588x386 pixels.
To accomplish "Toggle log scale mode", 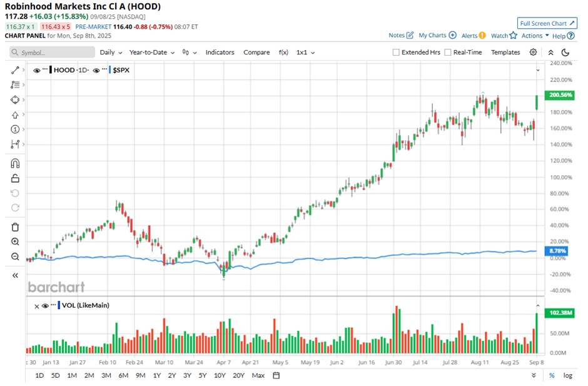I will coord(568,375).
